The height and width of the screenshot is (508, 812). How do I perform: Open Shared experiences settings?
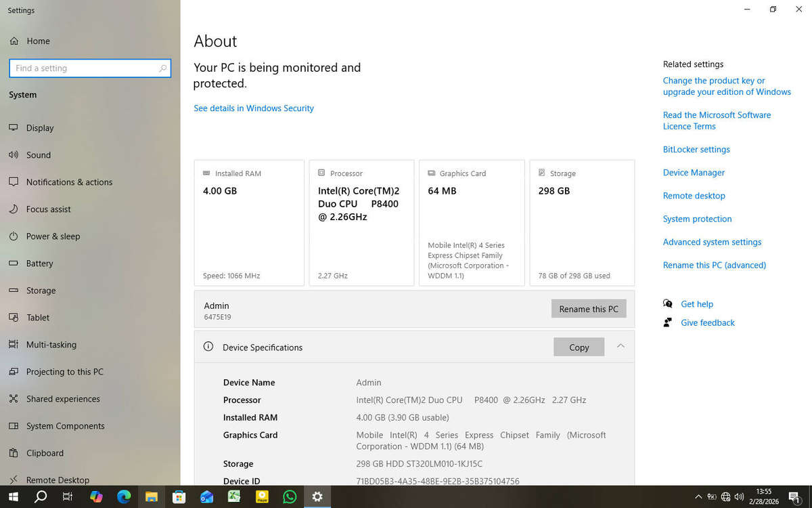pos(63,399)
